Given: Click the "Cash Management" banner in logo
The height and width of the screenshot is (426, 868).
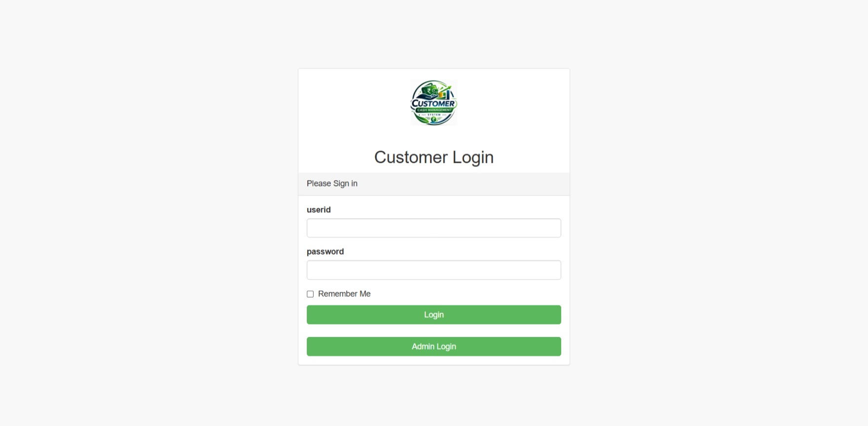Looking at the screenshot, I should 434,110.
